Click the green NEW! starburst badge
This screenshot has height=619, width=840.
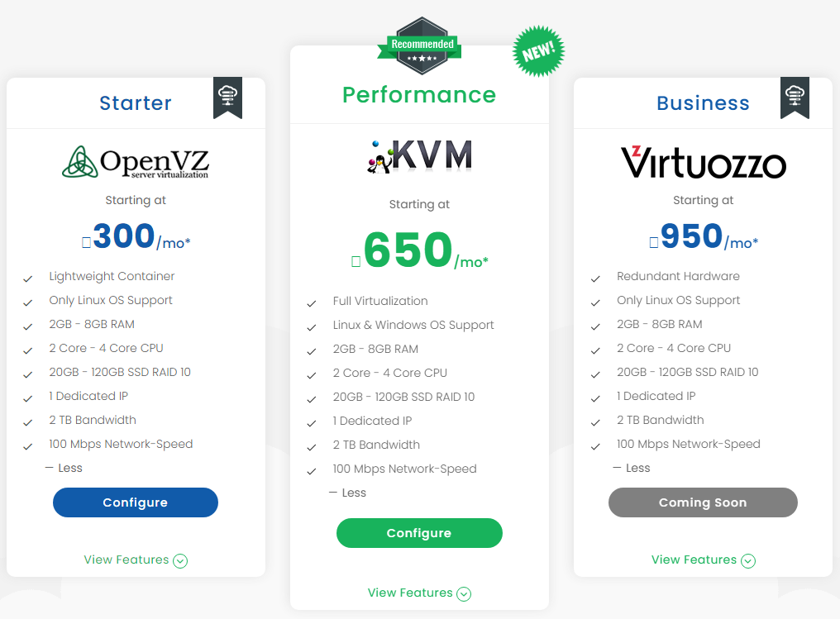(538, 51)
